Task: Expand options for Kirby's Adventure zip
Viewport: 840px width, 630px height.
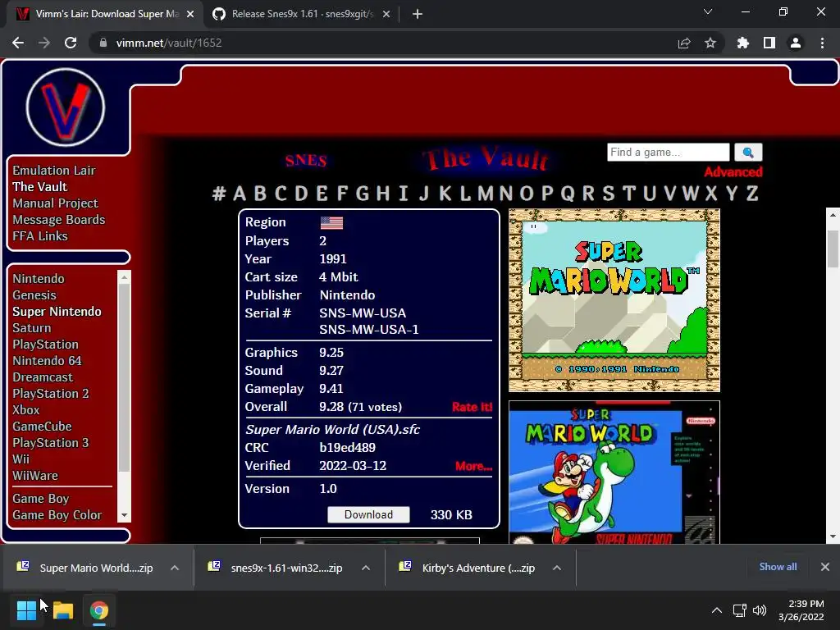Action: click(x=557, y=568)
